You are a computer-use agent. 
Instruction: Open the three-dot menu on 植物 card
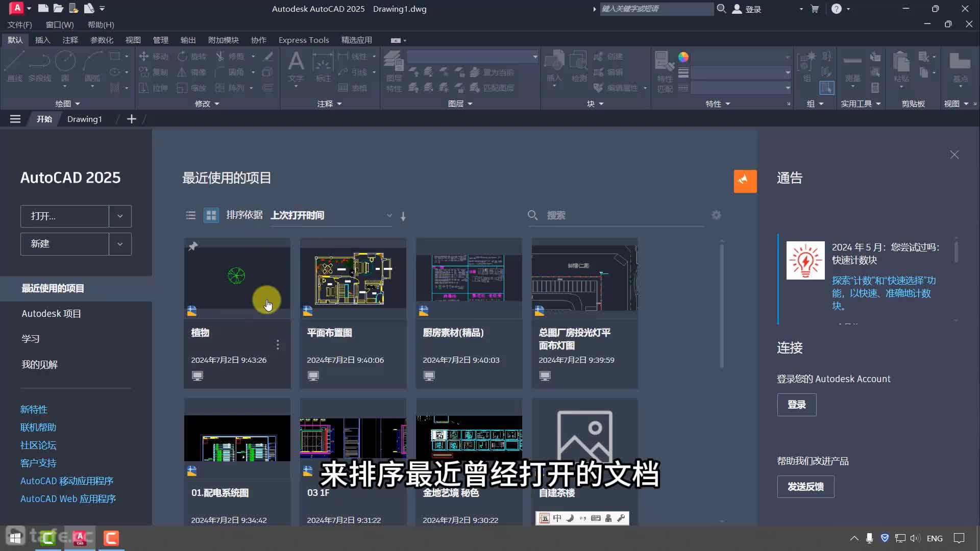coord(278,345)
